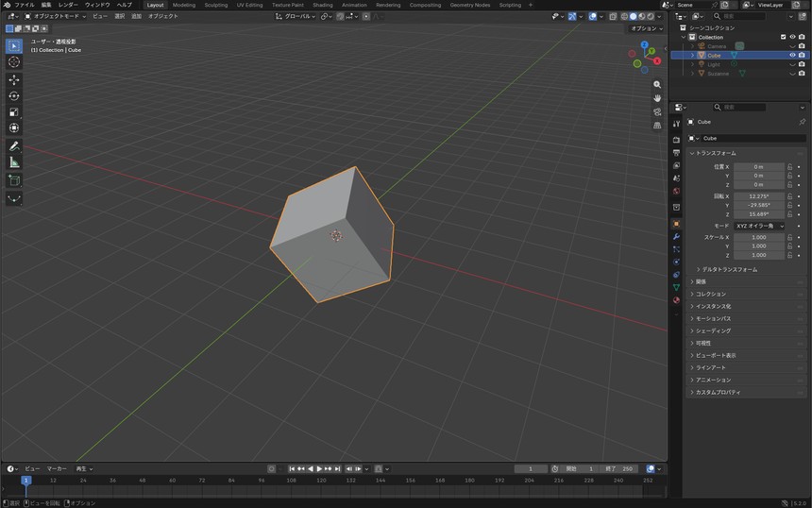Click frame 120 on timeline ruler

coord(322,480)
